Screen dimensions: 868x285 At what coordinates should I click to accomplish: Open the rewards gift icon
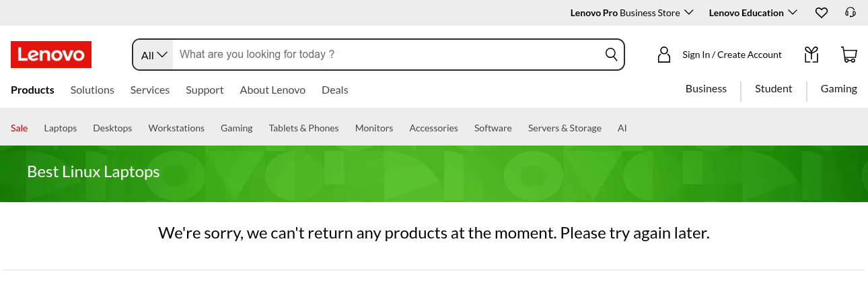tap(811, 55)
